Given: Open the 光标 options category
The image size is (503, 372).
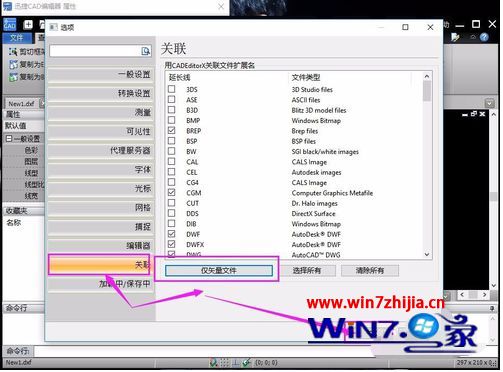Looking at the screenshot, I should 101,188.
